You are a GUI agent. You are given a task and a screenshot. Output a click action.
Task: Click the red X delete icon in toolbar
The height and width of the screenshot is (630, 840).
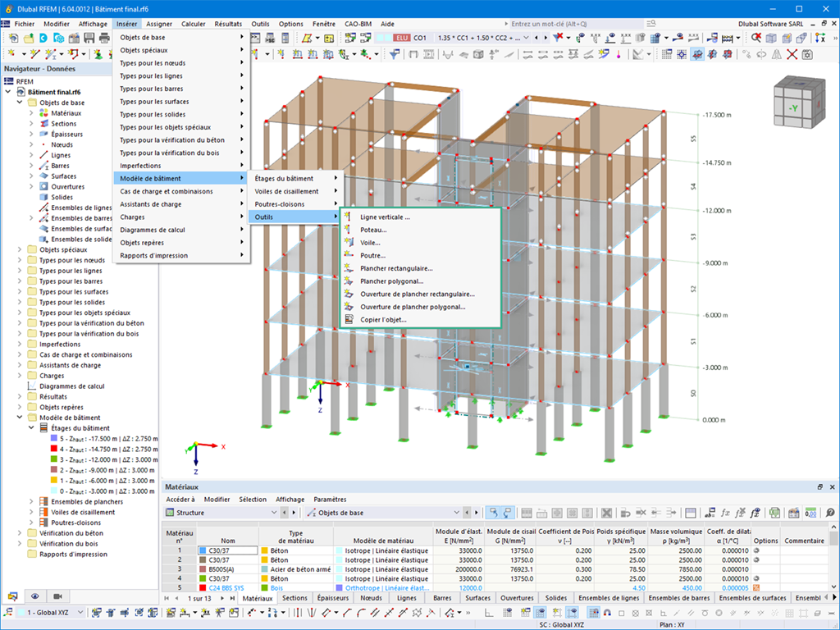click(792, 54)
